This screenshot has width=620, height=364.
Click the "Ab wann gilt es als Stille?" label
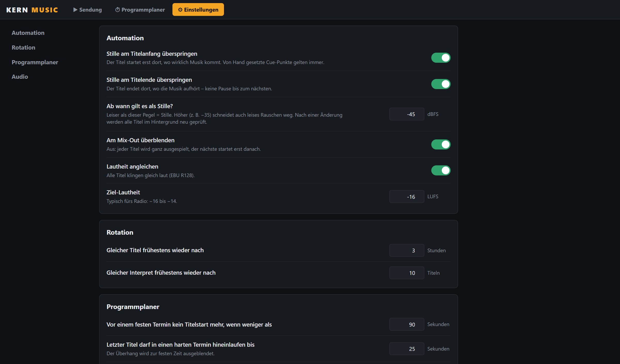click(139, 106)
